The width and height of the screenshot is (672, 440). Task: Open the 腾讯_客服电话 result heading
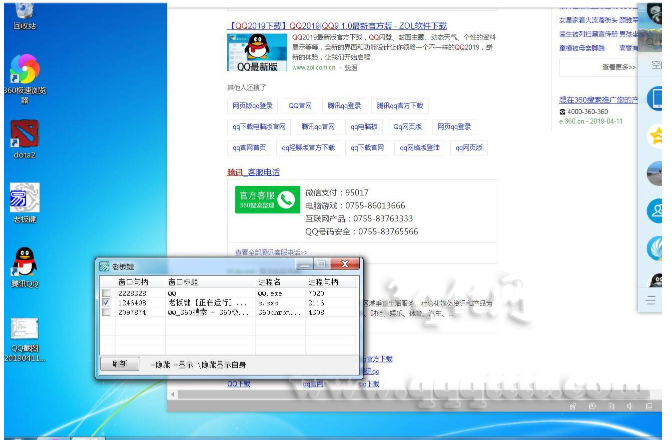coord(253,172)
